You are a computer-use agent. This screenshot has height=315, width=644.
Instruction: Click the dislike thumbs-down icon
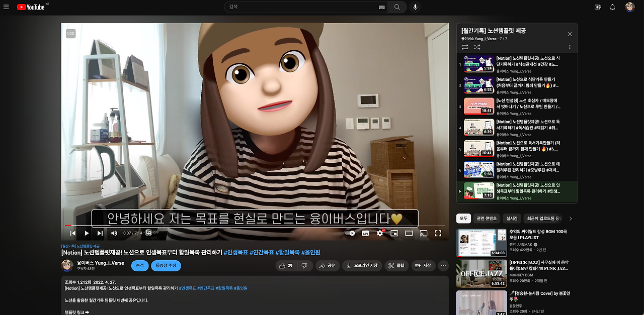[x=304, y=266]
